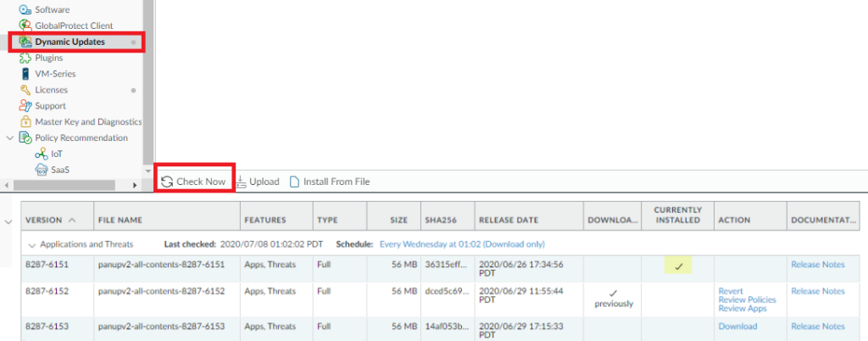This screenshot has height=341, width=868.
Task: Collapse the Applications and Threats group
Action: [x=32, y=244]
